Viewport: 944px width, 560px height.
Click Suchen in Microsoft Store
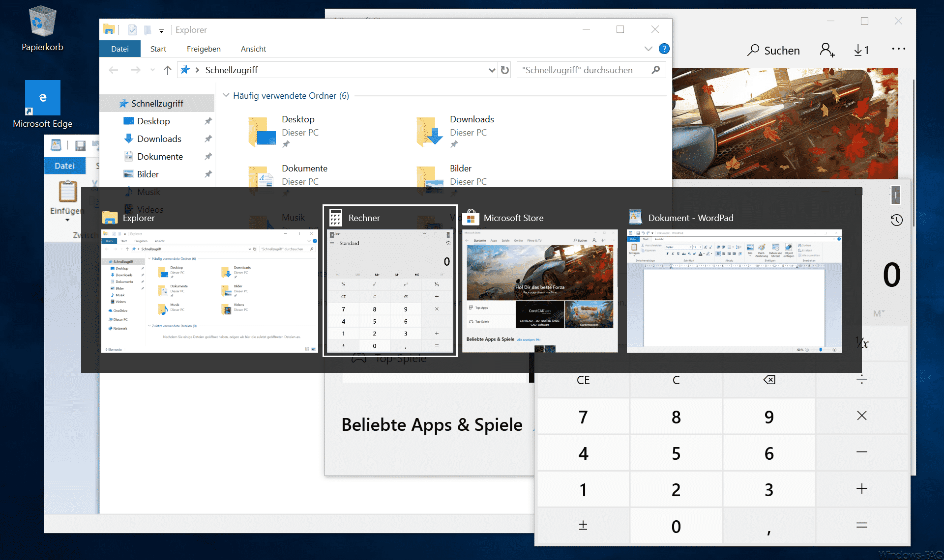tap(773, 50)
